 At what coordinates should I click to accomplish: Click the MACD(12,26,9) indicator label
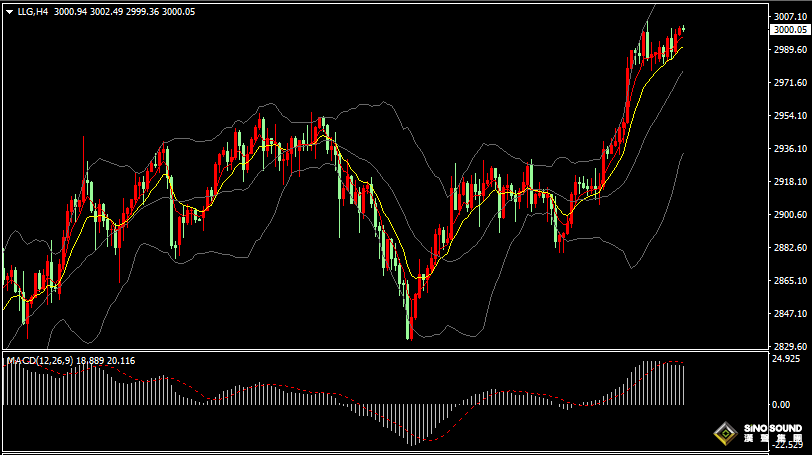coord(36,360)
